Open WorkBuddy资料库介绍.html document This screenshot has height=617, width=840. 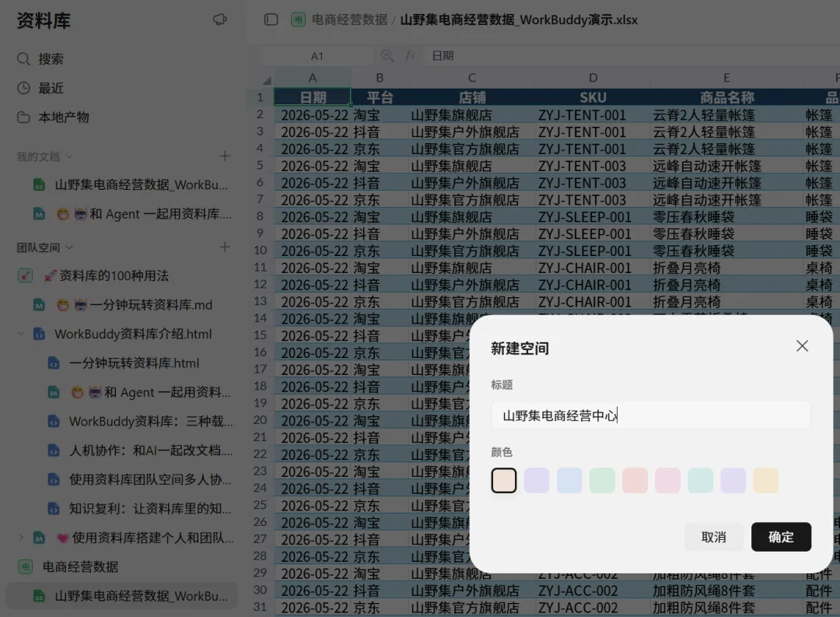point(134,334)
